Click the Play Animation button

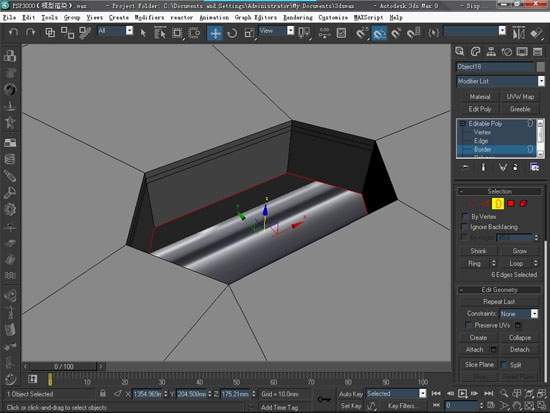coord(463,393)
